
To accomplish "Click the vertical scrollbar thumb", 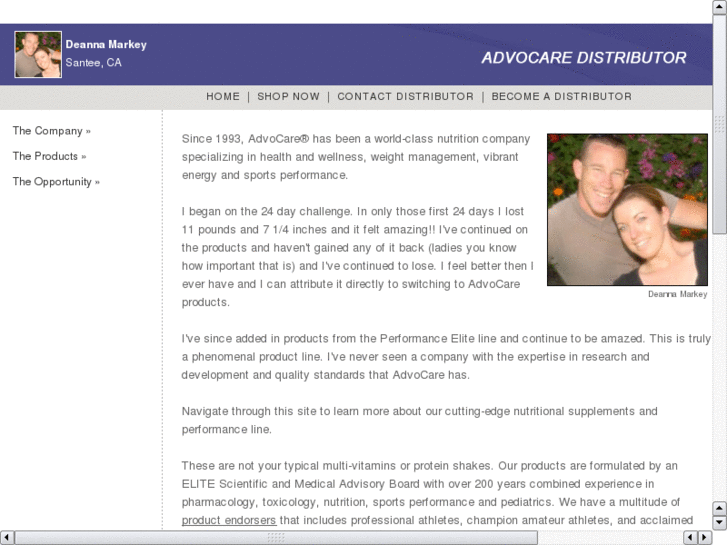I will [x=720, y=124].
